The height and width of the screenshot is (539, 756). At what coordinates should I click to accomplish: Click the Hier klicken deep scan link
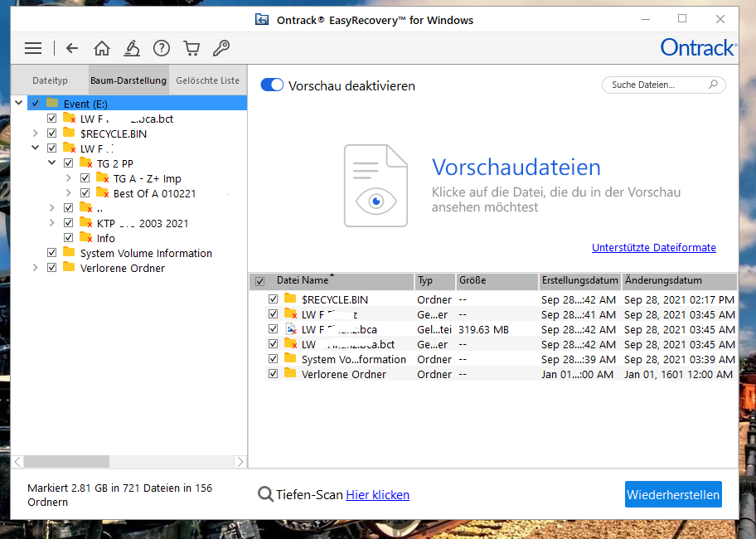(x=377, y=495)
